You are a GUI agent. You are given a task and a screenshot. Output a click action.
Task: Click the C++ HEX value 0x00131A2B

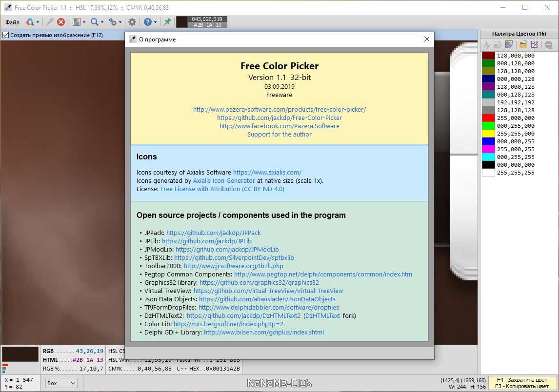223,369
